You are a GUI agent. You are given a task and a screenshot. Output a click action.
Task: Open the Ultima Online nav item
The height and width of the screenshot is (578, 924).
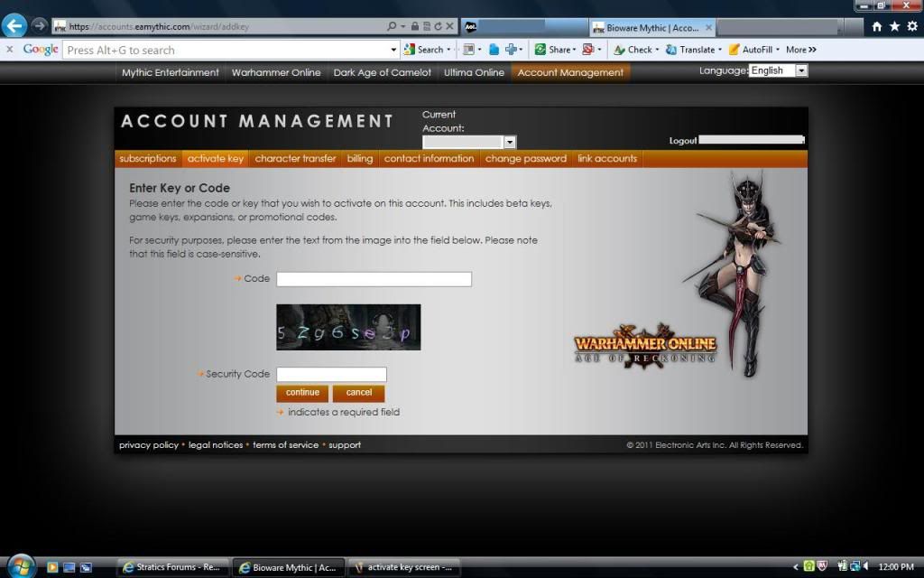tap(474, 72)
